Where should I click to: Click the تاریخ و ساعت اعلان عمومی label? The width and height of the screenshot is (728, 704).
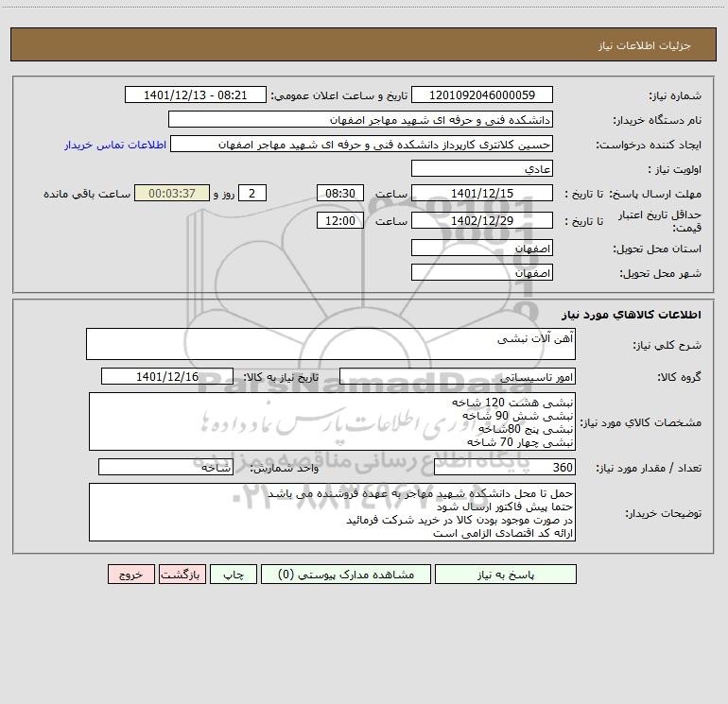[339, 95]
